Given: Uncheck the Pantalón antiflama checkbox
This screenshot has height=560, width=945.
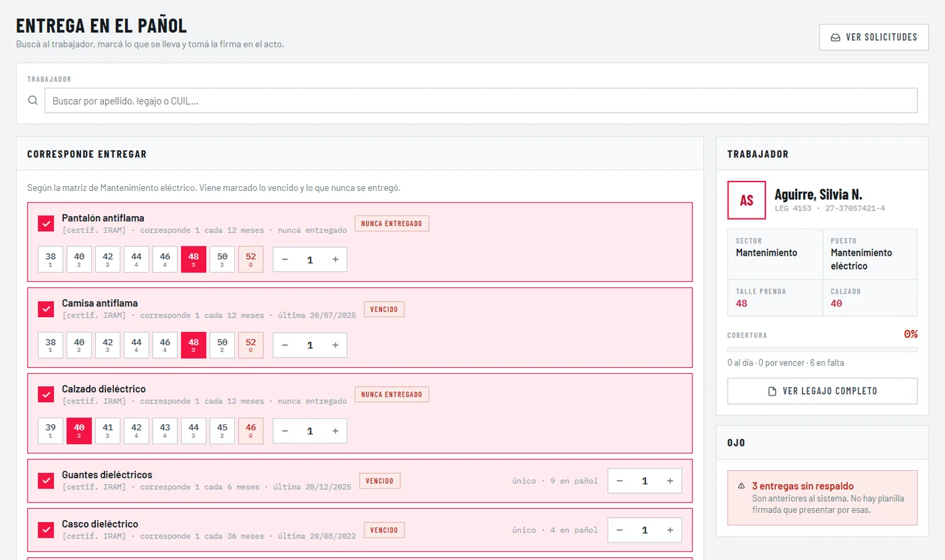Looking at the screenshot, I should [46, 223].
